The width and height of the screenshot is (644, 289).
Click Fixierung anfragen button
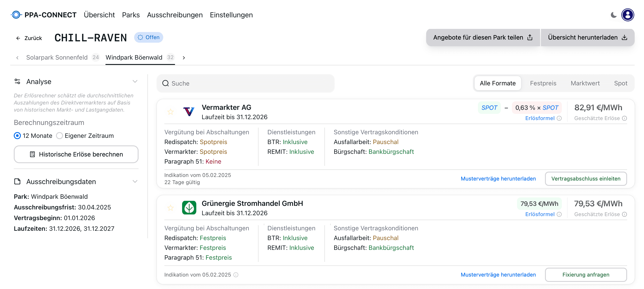(586, 275)
